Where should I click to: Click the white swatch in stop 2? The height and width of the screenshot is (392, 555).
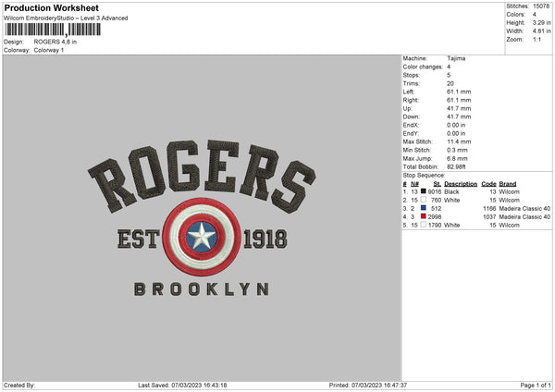point(424,201)
